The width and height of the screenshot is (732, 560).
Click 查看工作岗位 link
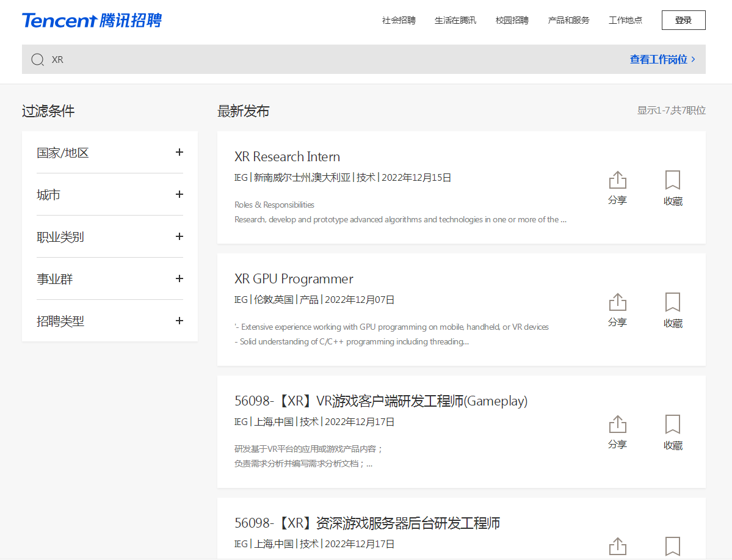coord(662,59)
